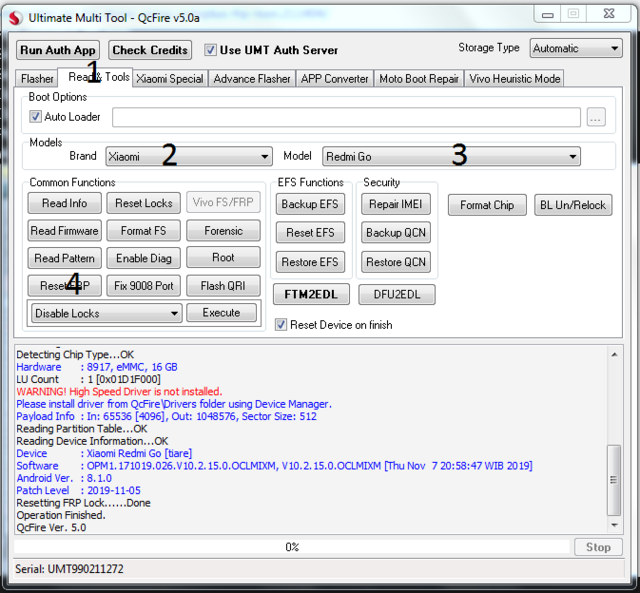Toggle Reset Device on finish checkbox
The height and width of the screenshot is (593, 640).
[281, 325]
